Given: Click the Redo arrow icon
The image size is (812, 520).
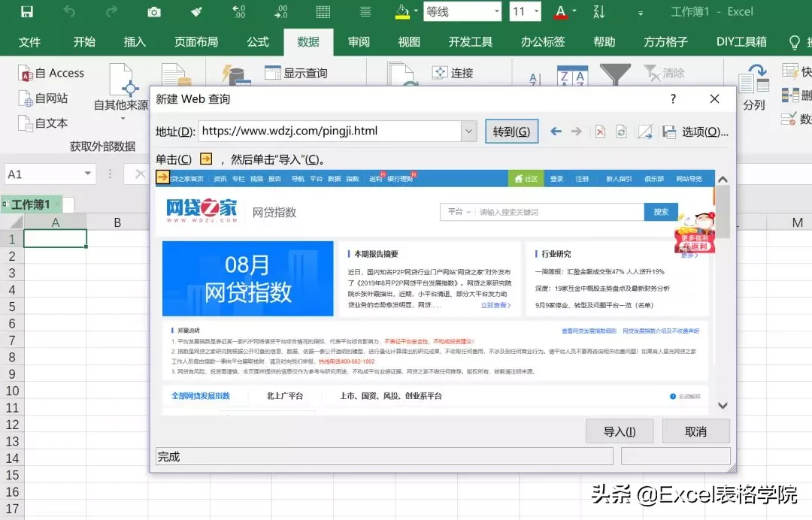Looking at the screenshot, I should 111,12.
